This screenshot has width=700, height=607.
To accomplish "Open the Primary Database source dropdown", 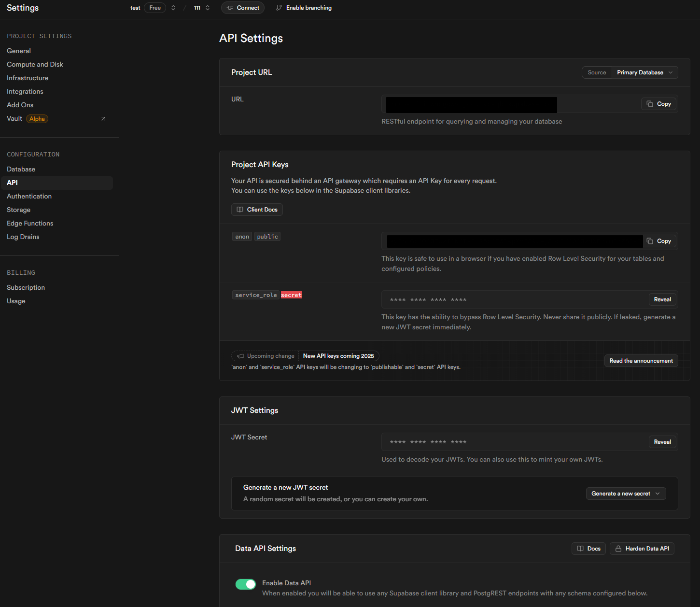I will click(x=644, y=72).
